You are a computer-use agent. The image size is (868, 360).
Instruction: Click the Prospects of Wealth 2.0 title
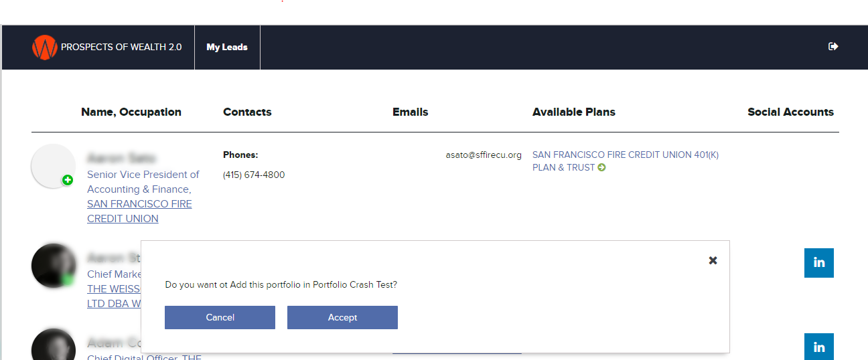click(x=121, y=48)
